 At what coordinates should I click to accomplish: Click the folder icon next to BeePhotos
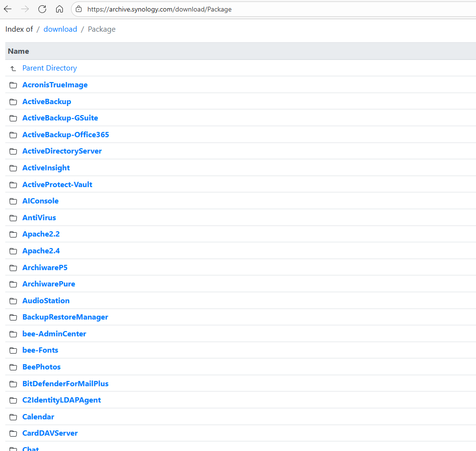point(13,367)
